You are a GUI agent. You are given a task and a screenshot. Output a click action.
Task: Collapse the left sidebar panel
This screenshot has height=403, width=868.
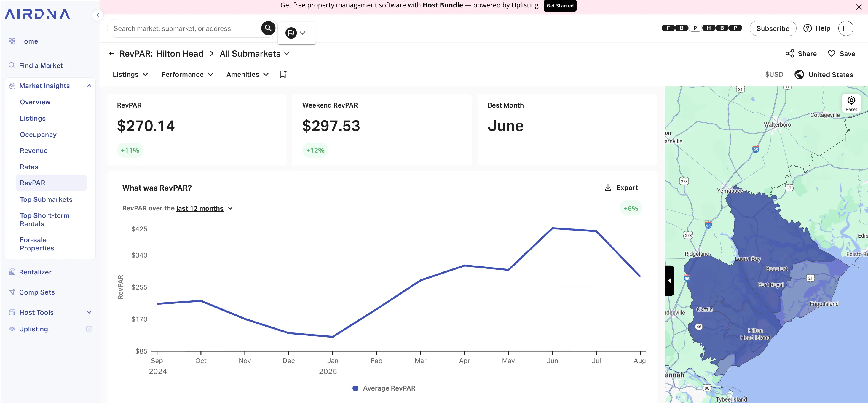pos(98,15)
